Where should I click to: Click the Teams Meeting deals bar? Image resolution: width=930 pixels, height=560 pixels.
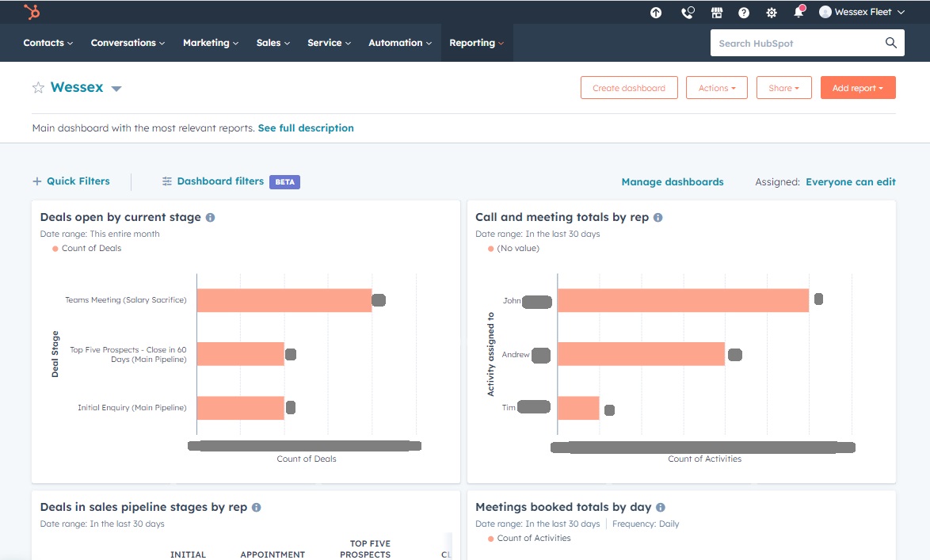pos(284,300)
